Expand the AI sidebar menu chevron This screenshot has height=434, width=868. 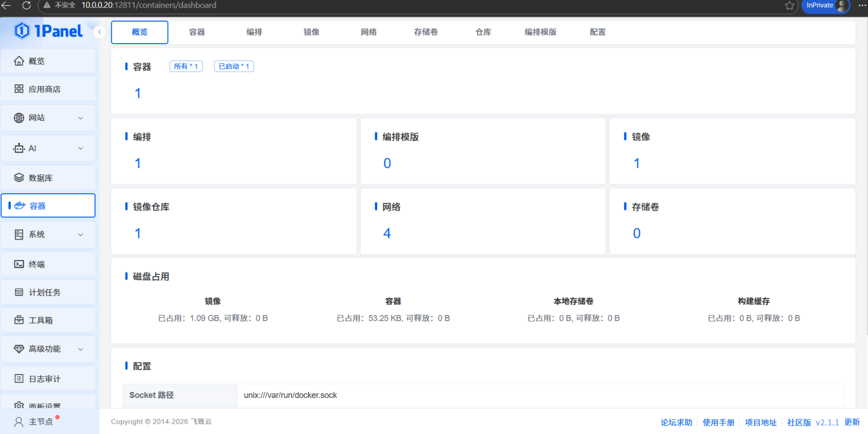tap(81, 148)
